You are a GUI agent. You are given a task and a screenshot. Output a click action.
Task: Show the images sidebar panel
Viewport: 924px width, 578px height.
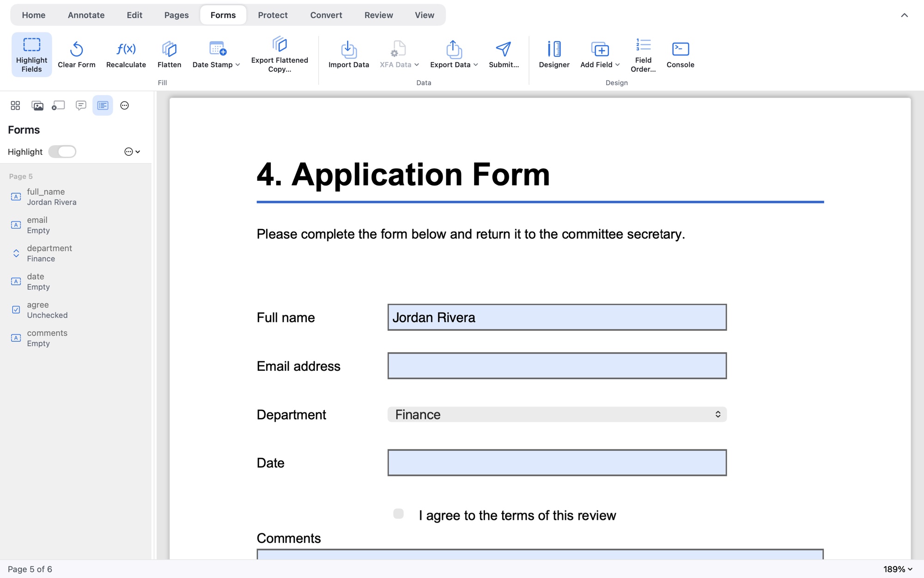(x=37, y=105)
